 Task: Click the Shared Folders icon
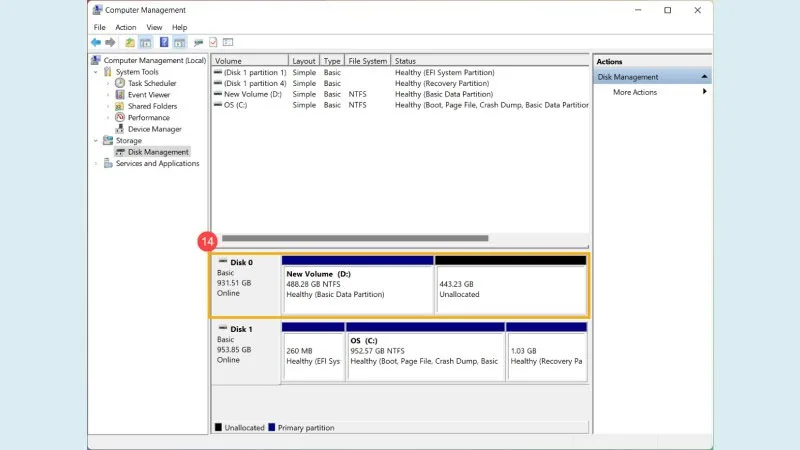[x=120, y=106]
